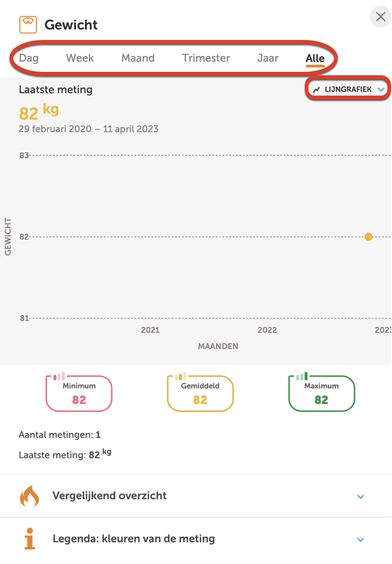Click the flame icon for Vergelijkend overzicht
This screenshot has height=564, width=392.
(x=30, y=496)
